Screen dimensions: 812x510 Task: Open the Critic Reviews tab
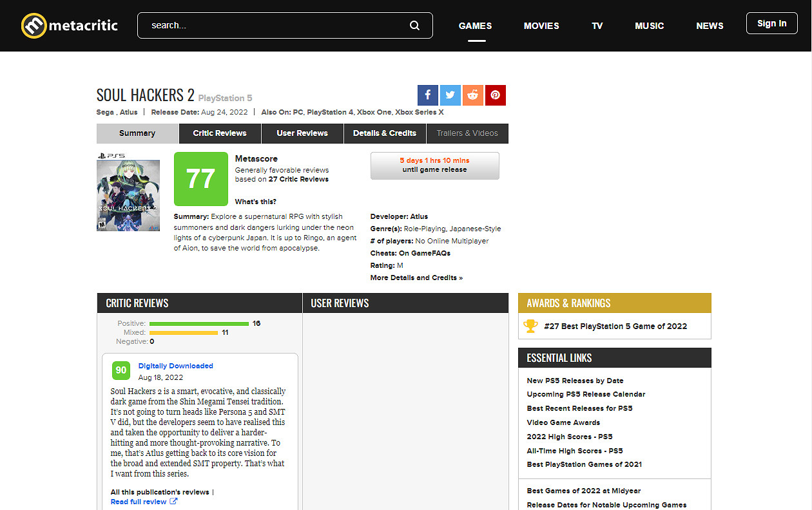(220, 133)
